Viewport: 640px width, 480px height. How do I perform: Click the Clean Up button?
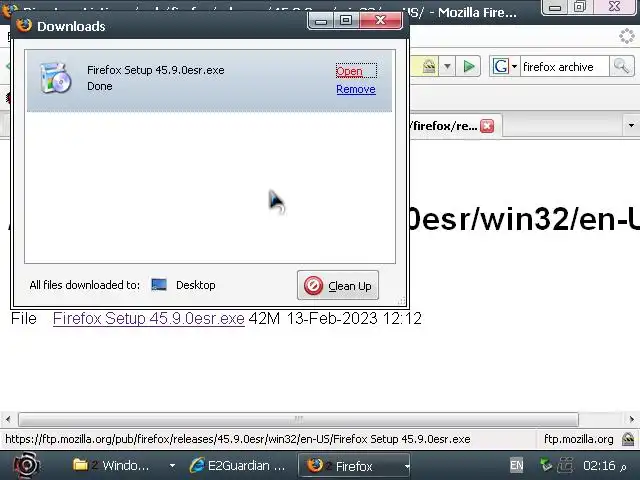338,285
